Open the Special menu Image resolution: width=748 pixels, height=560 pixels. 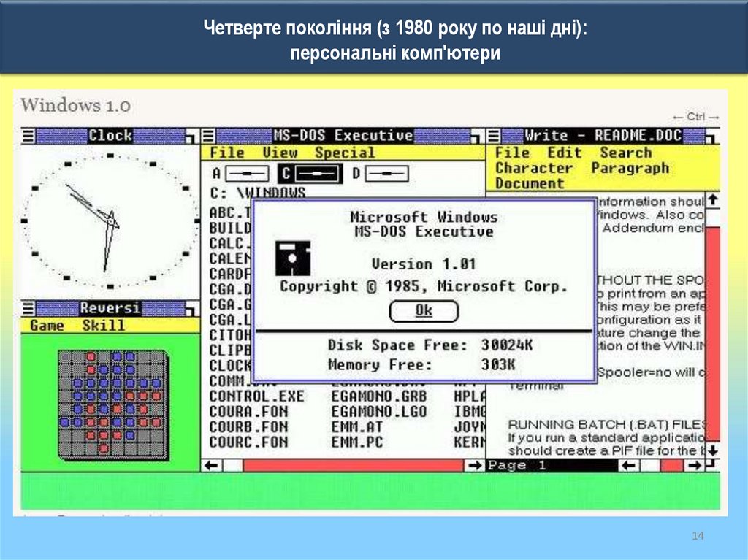344,153
